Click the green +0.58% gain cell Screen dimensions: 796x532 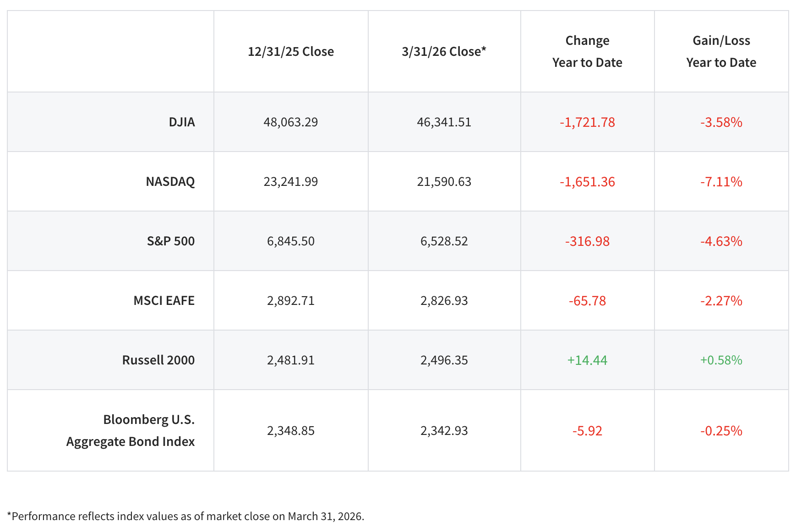coord(721,360)
